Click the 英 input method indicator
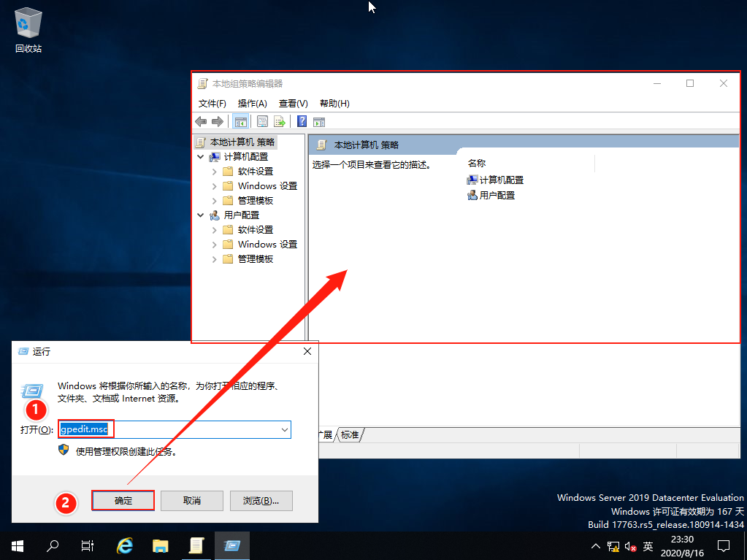This screenshot has height=560, width=747. point(648,546)
